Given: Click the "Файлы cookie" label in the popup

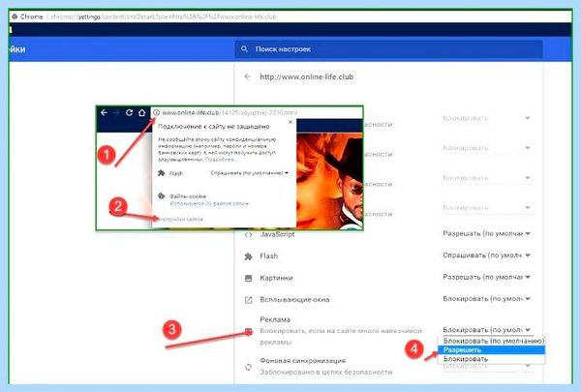Looking at the screenshot, I should click(x=188, y=196).
